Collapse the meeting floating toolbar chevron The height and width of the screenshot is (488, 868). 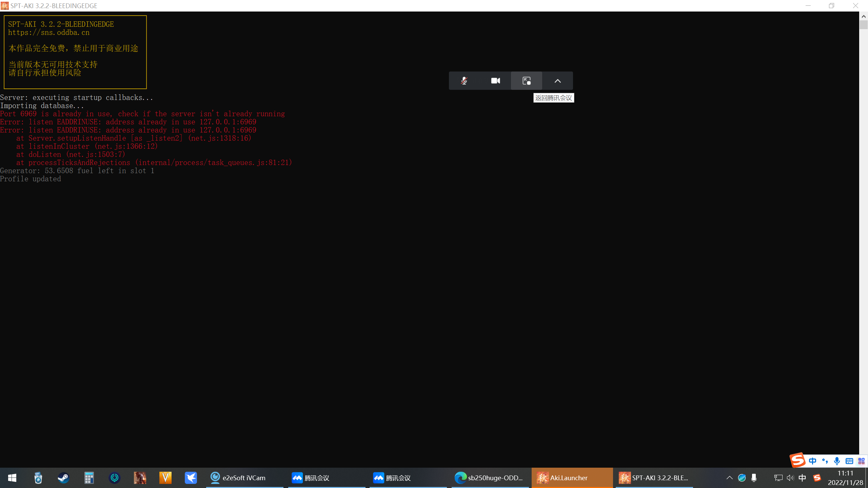click(557, 81)
